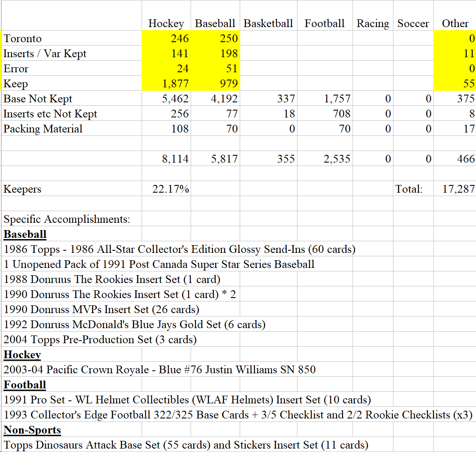Image resolution: width=476 pixels, height=452 pixels.
Task: Click the Keep row label
Action: tap(15, 84)
